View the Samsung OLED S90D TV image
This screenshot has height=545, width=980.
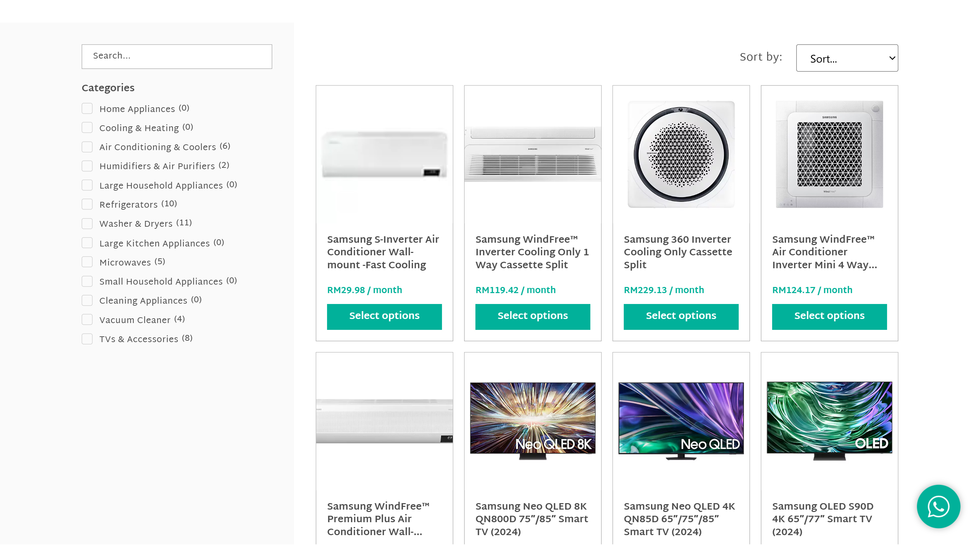[829, 421]
